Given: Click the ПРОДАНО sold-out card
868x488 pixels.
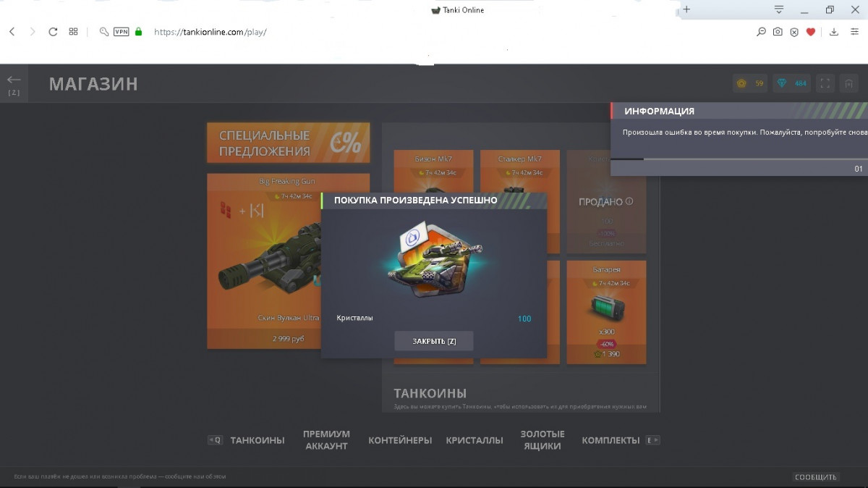Looking at the screenshot, I should coord(606,201).
